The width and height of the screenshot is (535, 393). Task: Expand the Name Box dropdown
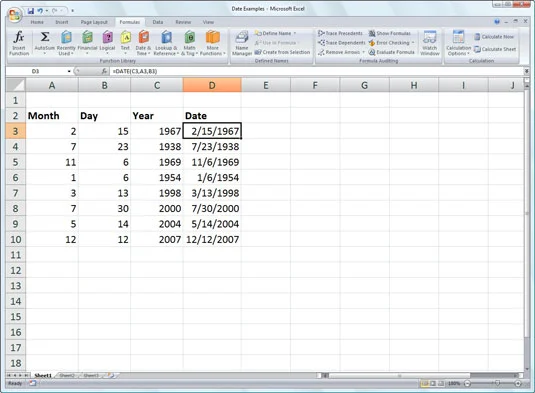pos(69,71)
